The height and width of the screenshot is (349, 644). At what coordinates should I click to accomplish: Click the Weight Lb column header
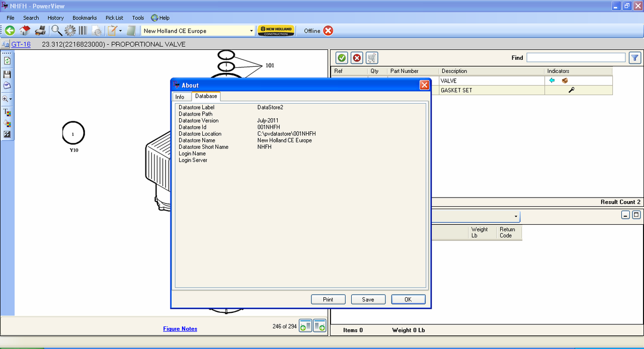tap(482, 232)
